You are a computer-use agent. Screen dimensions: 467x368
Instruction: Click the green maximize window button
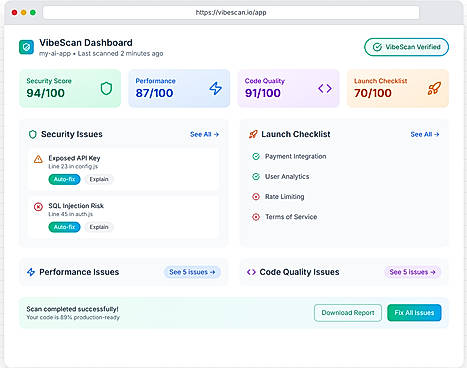(x=33, y=13)
